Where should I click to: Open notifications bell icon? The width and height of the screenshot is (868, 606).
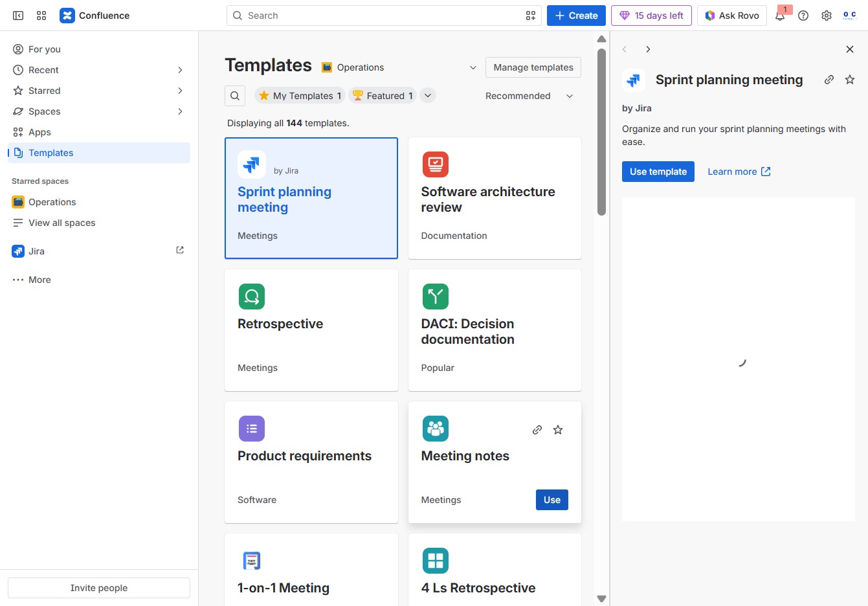click(780, 16)
